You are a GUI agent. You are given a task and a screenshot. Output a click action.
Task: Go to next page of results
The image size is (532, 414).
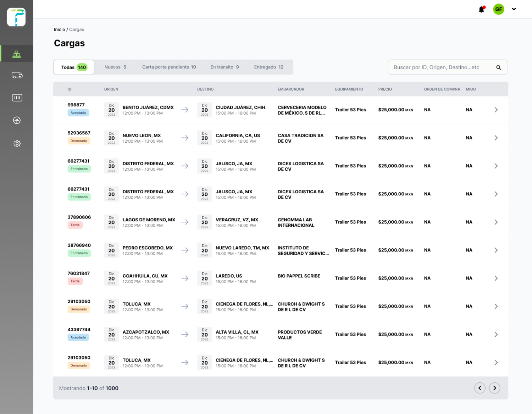tap(494, 388)
